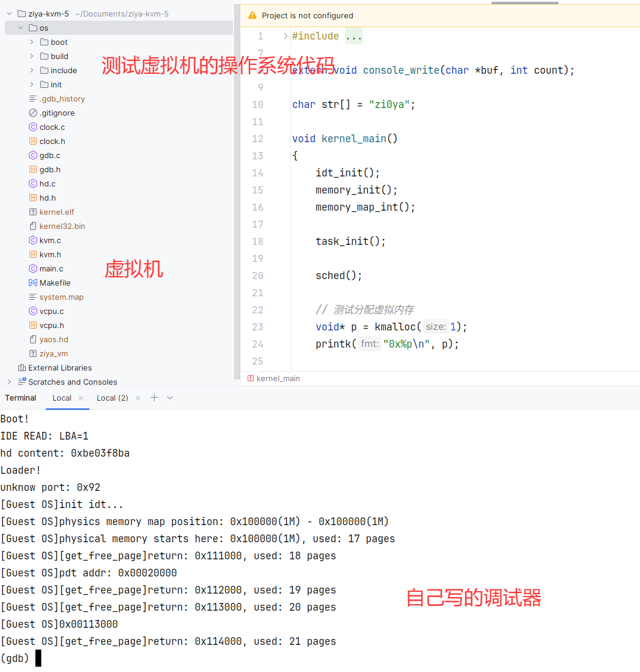640x672 pixels.
Task: Click the kernel32.bin file icon
Action: point(33,226)
